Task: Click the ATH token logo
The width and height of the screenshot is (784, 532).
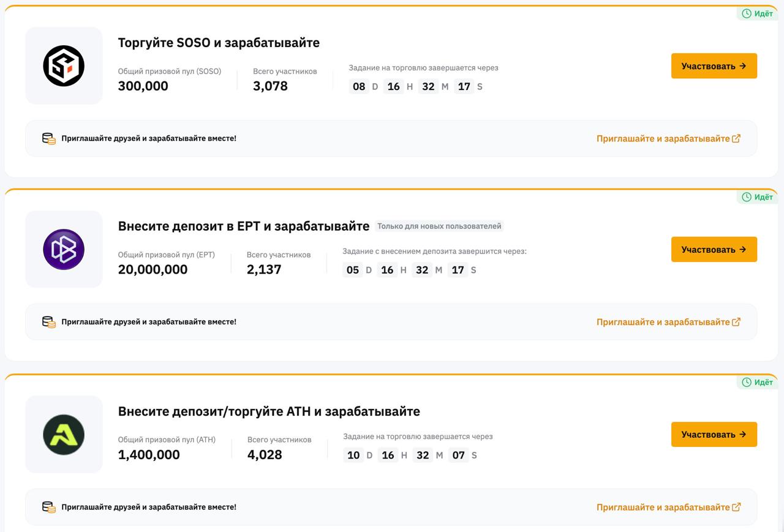Action: tap(64, 434)
